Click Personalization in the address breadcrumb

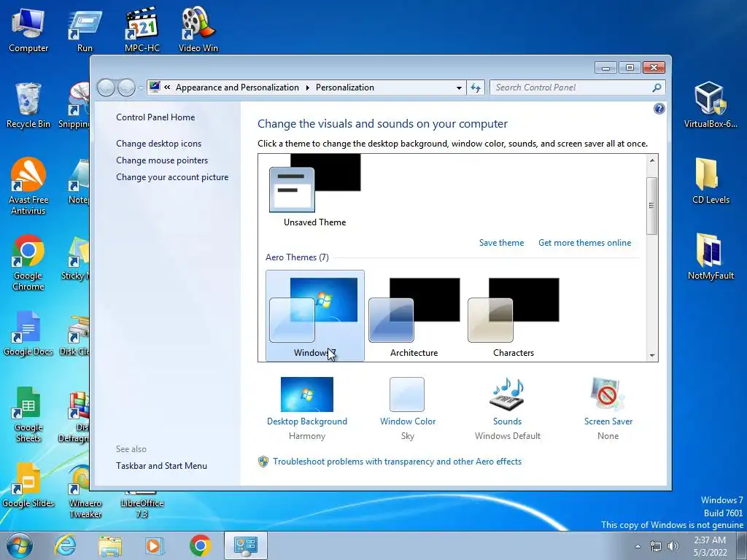tap(345, 87)
